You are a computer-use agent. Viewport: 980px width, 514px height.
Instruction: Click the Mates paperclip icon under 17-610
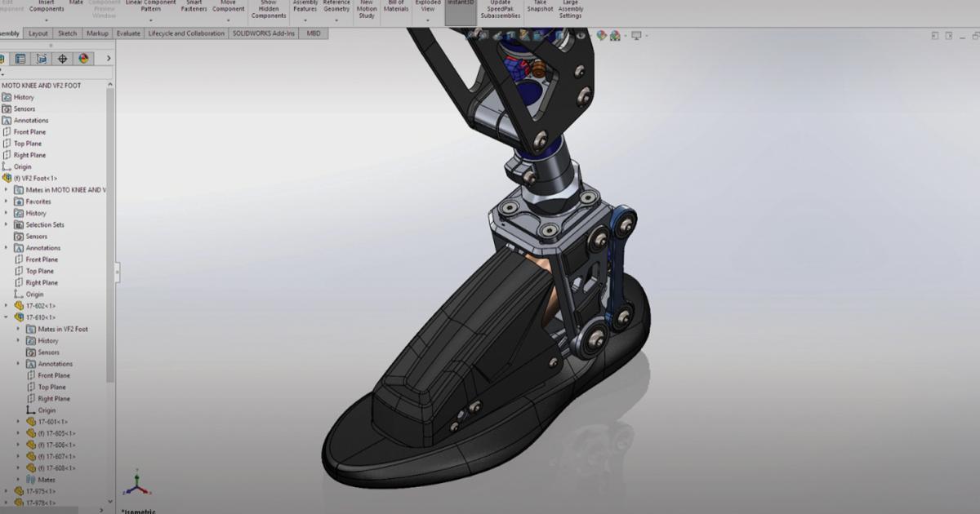click(31, 480)
